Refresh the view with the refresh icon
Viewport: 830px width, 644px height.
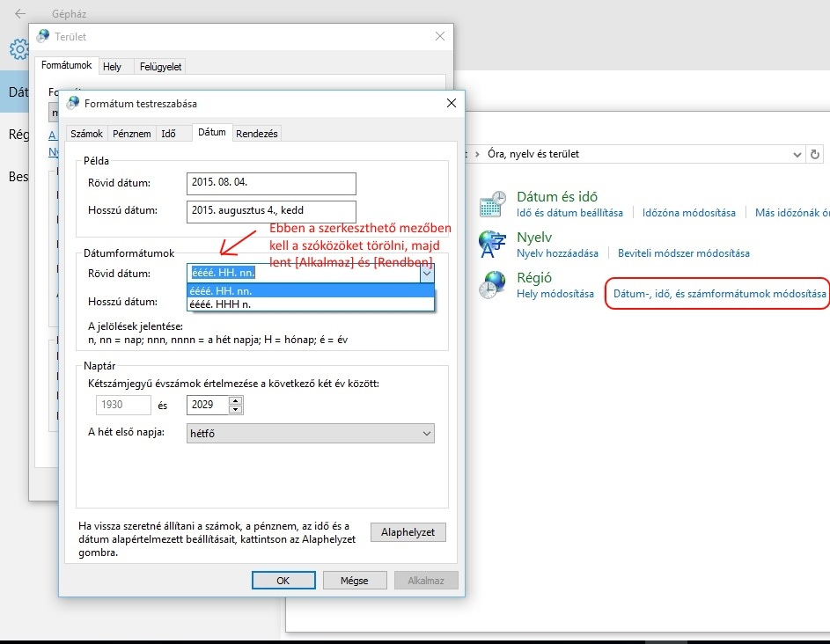[815, 154]
